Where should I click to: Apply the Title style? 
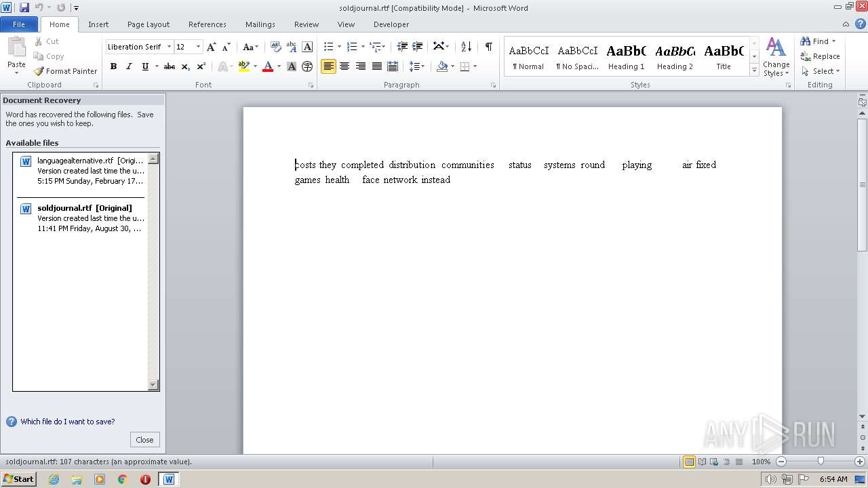pos(724,57)
